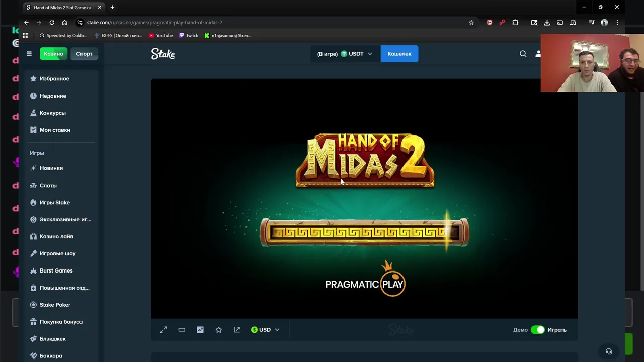Toggle Демо / Играть switch
644x362 pixels.
(x=538, y=330)
